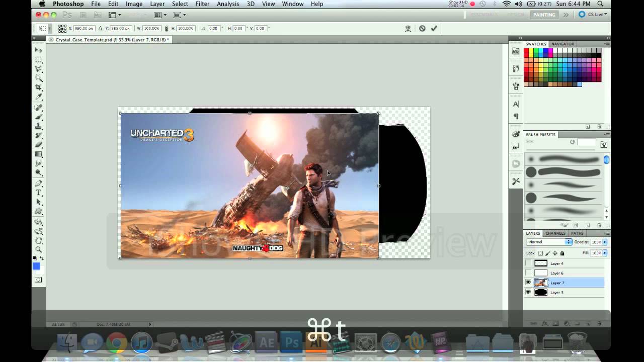
Task: Open the layer blend mode Normal dropdown
Action: coord(549,242)
